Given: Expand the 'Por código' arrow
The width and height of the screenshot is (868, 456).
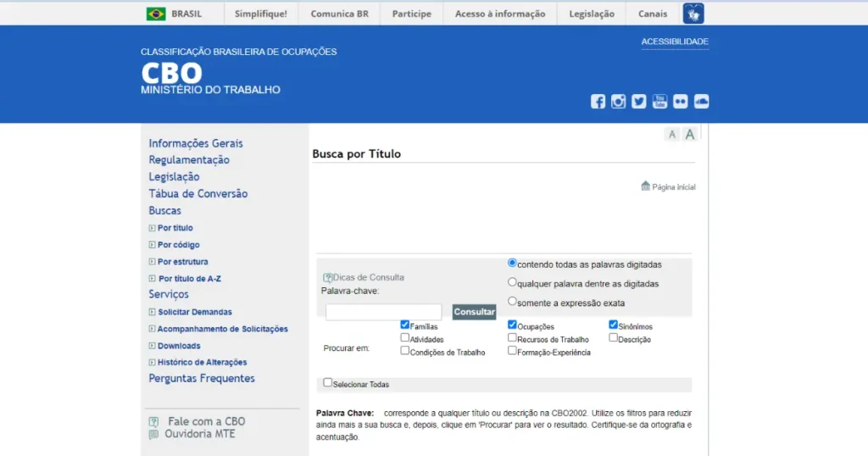Looking at the screenshot, I should pos(153,245).
